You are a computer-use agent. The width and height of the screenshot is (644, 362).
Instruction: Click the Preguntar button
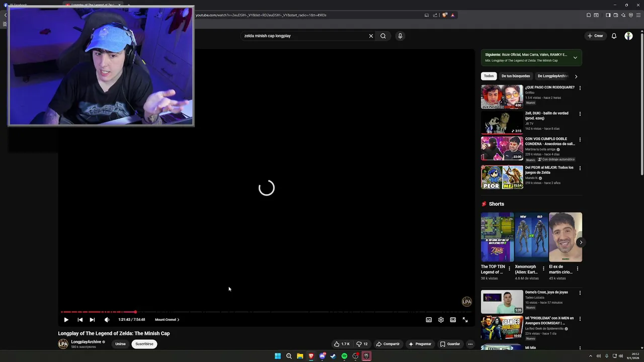(x=420, y=344)
